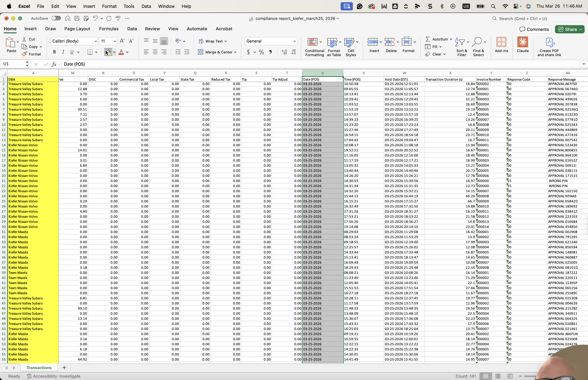Center align text horizontally

coord(155,52)
